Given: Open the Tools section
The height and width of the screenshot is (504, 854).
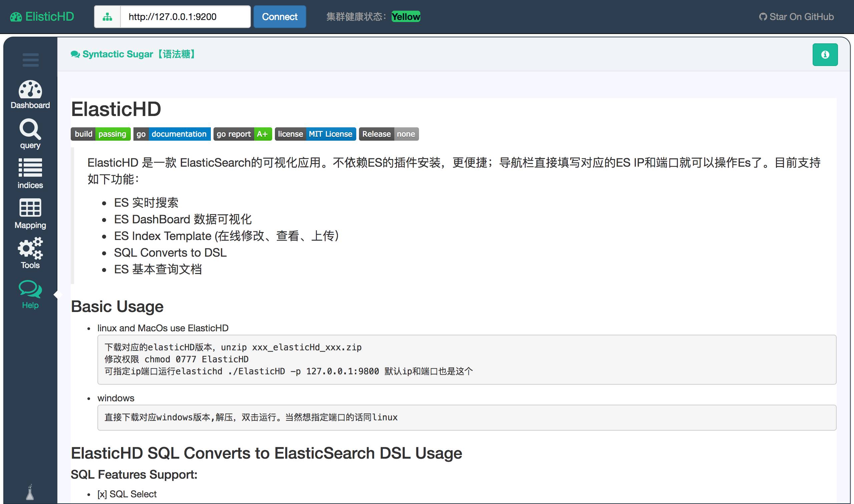Looking at the screenshot, I should pyautogui.click(x=29, y=253).
